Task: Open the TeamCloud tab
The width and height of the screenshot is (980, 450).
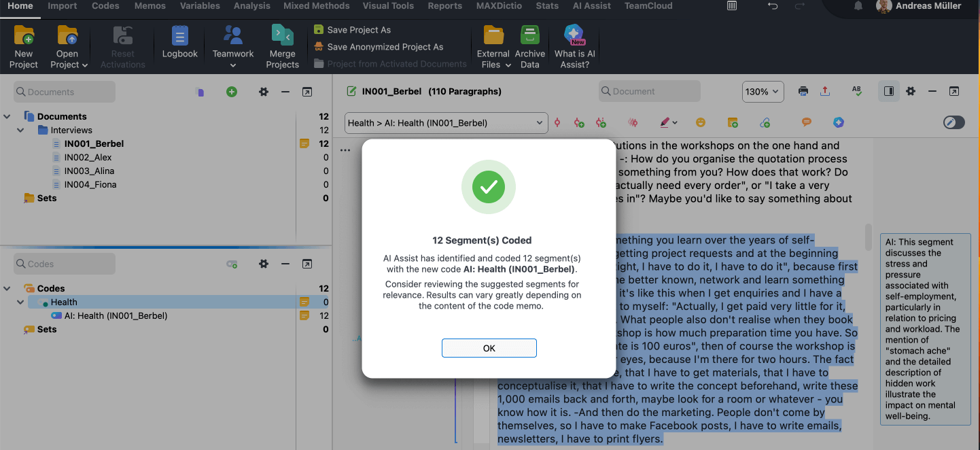Action: point(648,5)
